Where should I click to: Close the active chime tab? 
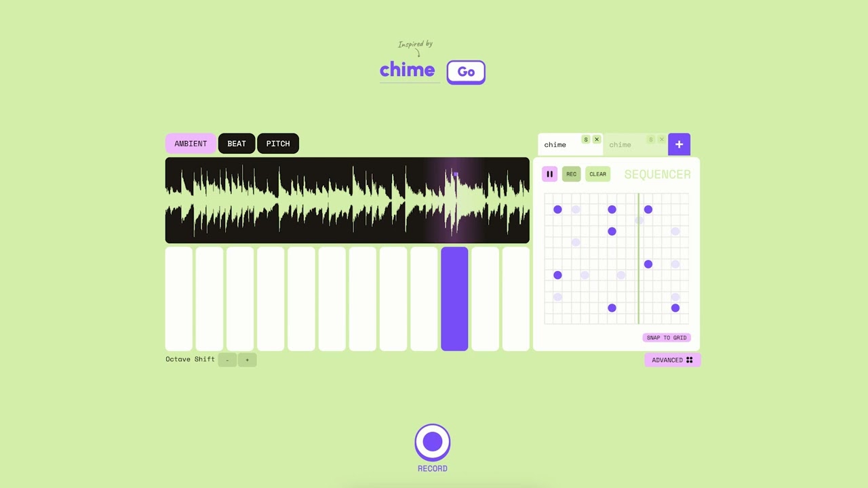click(x=597, y=140)
